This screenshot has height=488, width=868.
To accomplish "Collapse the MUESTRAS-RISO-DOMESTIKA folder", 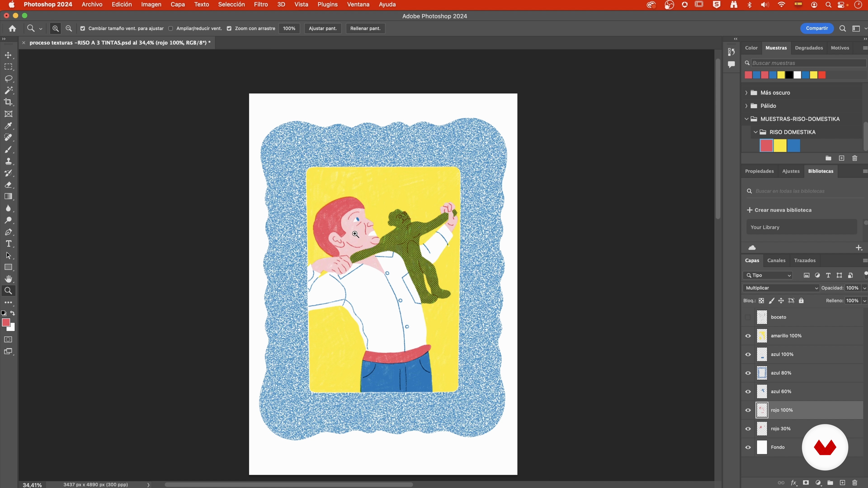I will pos(746,119).
